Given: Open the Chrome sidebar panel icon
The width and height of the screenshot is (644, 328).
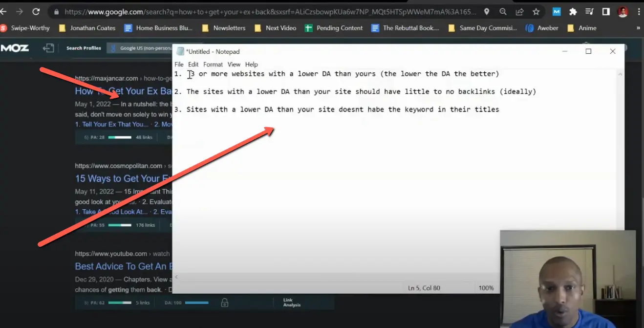Looking at the screenshot, I should pos(606,11).
